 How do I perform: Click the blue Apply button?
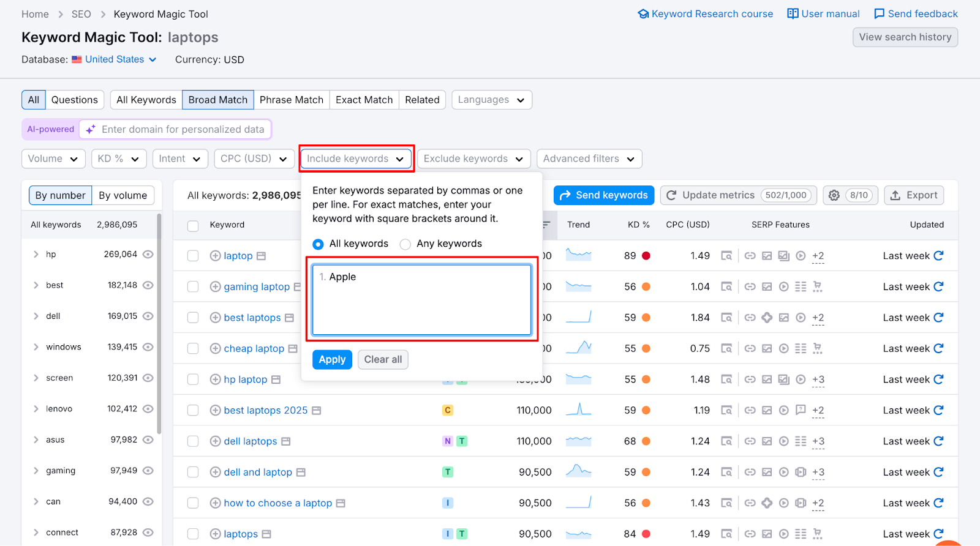point(332,359)
